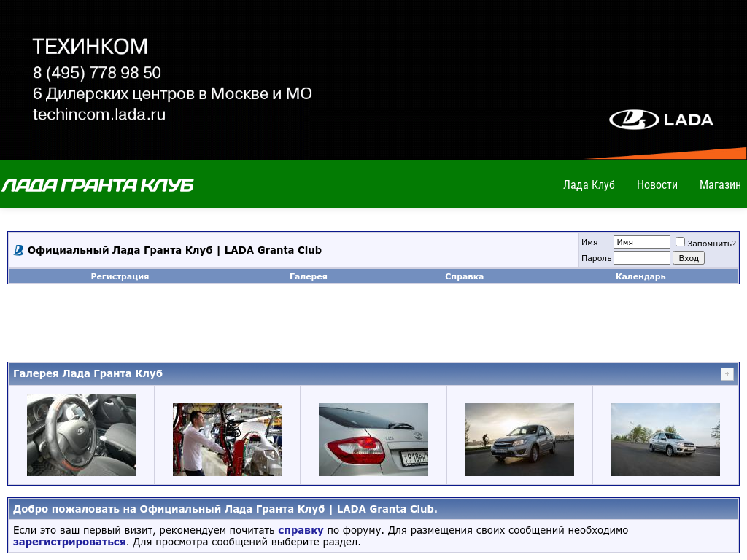Image resolution: width=747 pixels, height=560 pixels.
Task: Follow the справку link in the welcome text
Action: coord(301,531)
